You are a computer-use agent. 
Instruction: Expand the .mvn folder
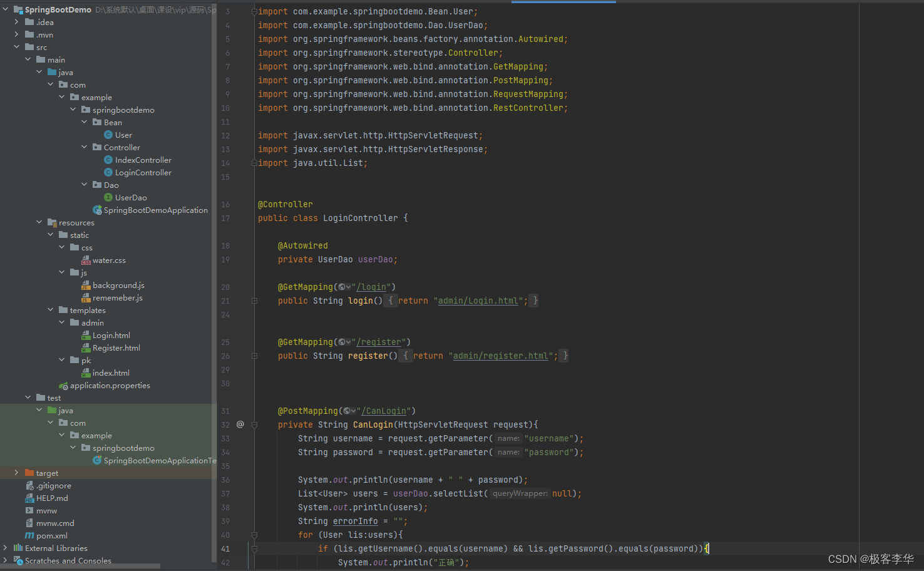coord(17,34)
